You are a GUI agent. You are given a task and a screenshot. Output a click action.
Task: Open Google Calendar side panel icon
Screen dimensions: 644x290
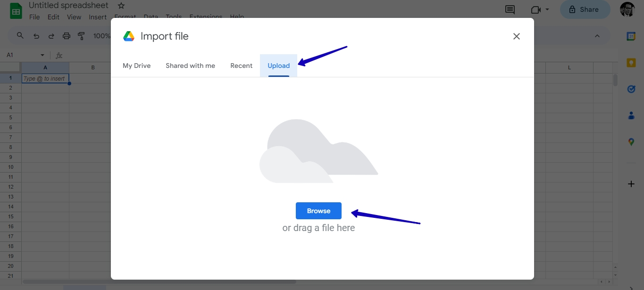click(631, 36)
